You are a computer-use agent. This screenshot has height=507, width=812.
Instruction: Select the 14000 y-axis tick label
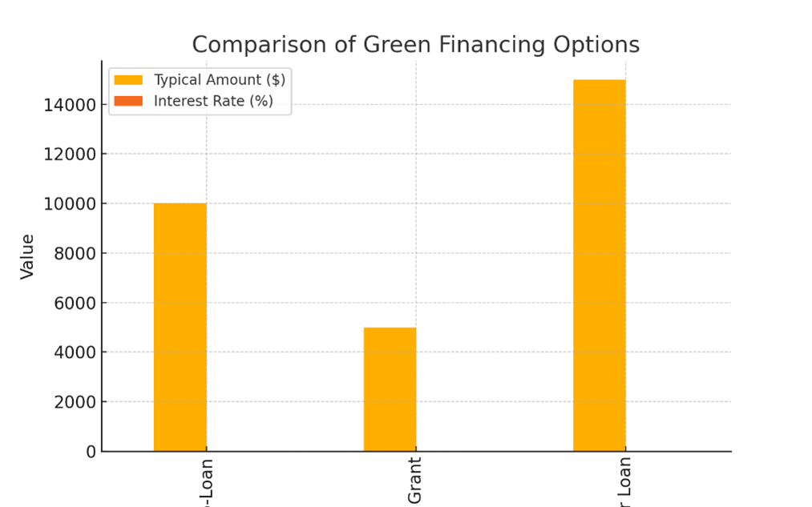tap(70, 105)
